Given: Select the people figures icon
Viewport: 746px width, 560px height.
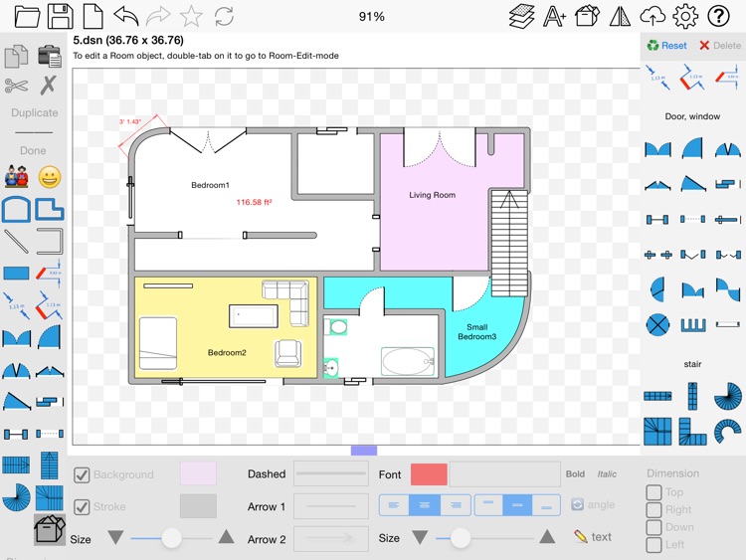Looking at the screenshot, I should tap(17, 177).
